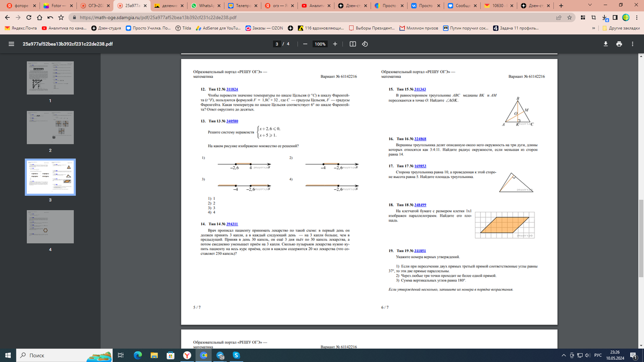Open task link 311343

420,89
